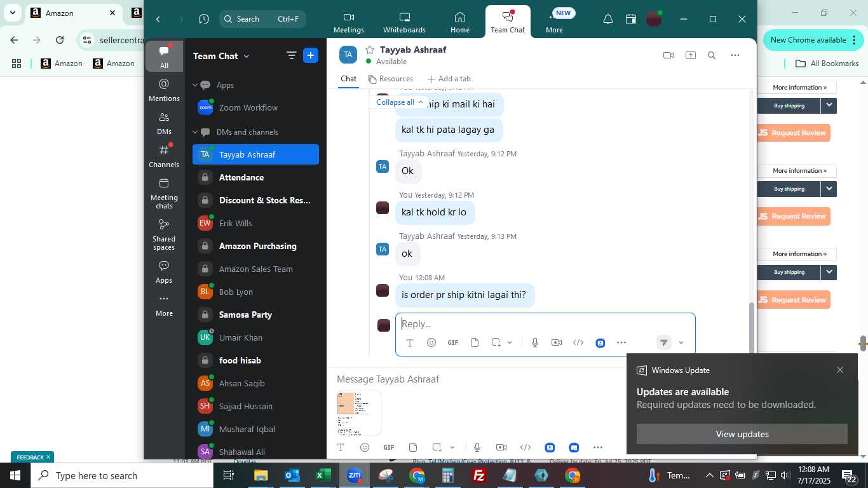Screen dimensions: 868x488
Task: Select the All section in Zoom sidebar
Action: click(164, 57)
